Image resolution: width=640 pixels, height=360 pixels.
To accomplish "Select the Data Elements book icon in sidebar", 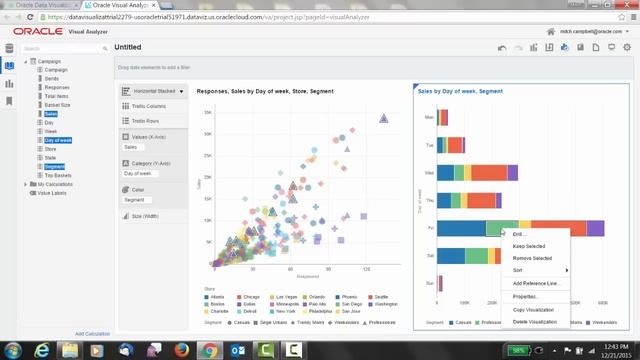I will (9, 66).
